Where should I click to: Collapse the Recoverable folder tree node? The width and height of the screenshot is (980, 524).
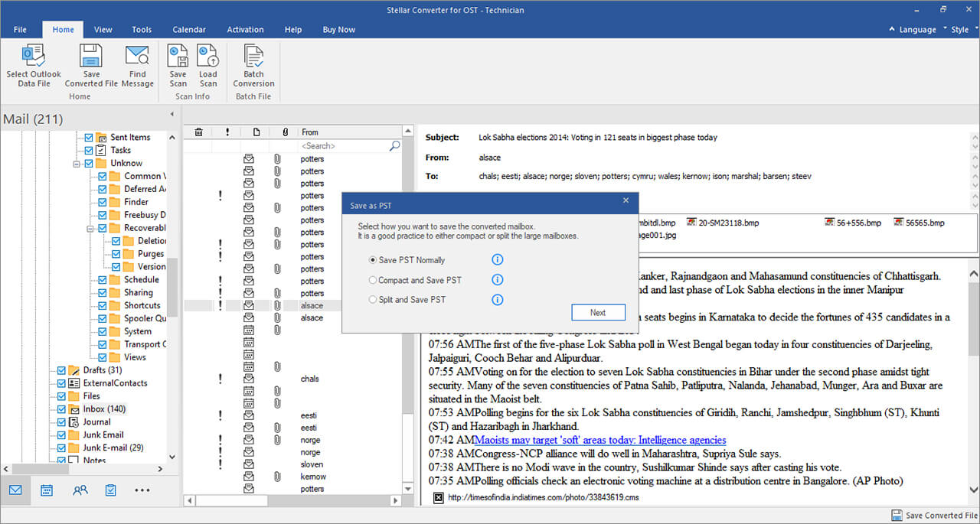(90, 228)
